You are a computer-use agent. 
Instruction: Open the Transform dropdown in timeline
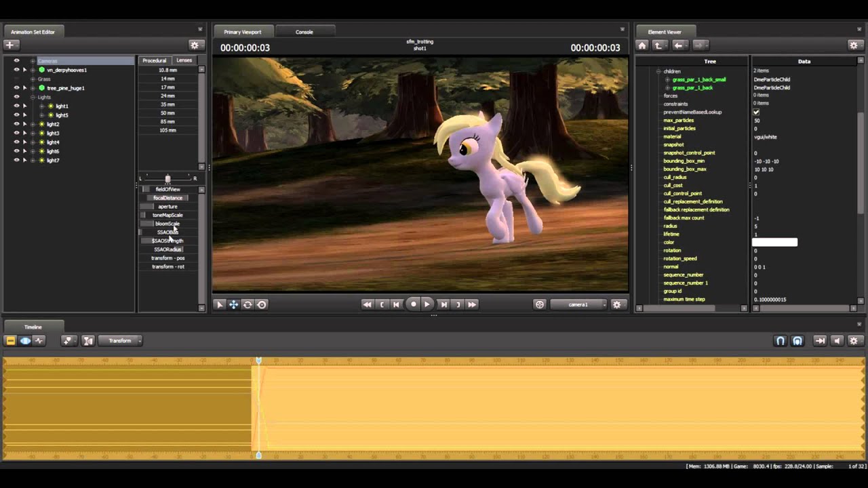point(120,341)
